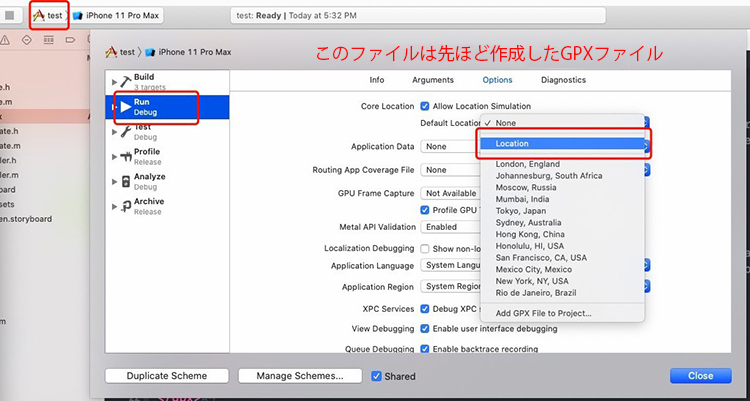Open the Metal API Validation dropdown

coord(450,227)
